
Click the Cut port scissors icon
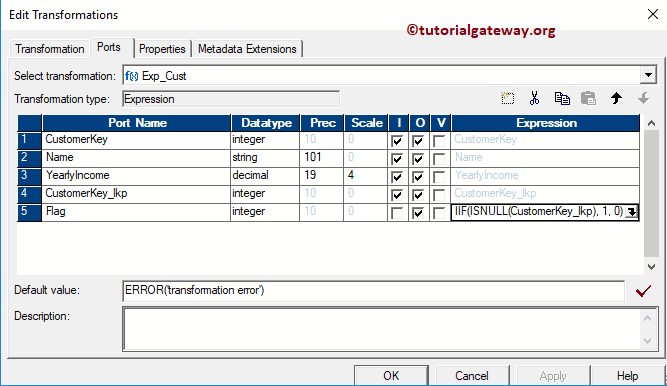tap(534, 98)
